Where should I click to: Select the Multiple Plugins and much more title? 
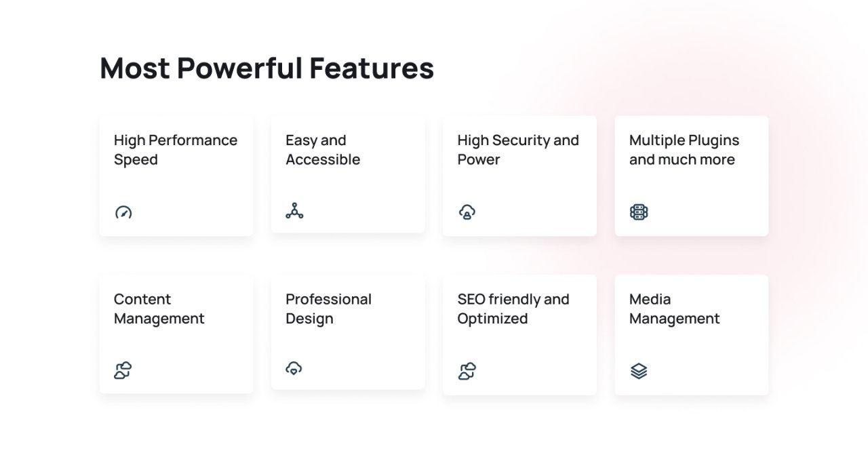click(x=684, y=150)
